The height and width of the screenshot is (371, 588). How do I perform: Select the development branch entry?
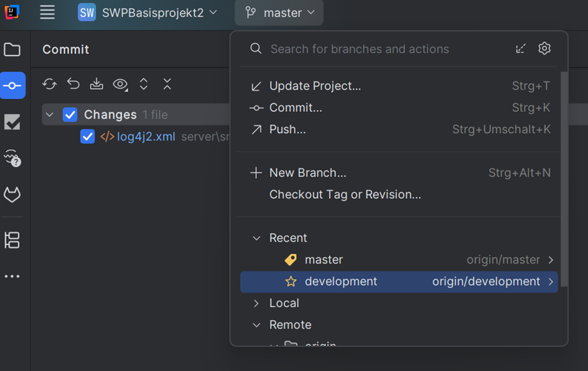341,282
